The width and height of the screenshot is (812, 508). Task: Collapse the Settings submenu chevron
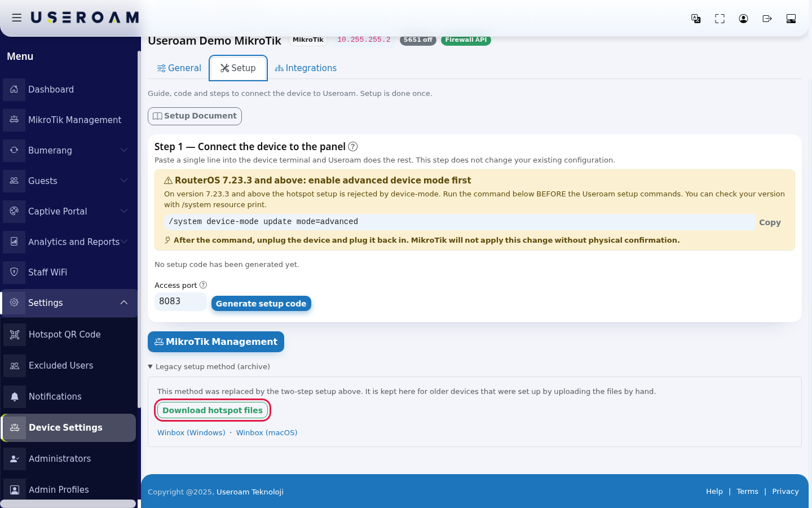pyautogui.click(x=124, y=303)
